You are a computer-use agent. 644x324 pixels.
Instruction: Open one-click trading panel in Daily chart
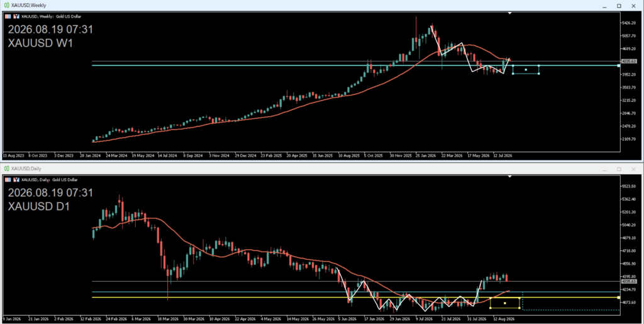point(8,179)
